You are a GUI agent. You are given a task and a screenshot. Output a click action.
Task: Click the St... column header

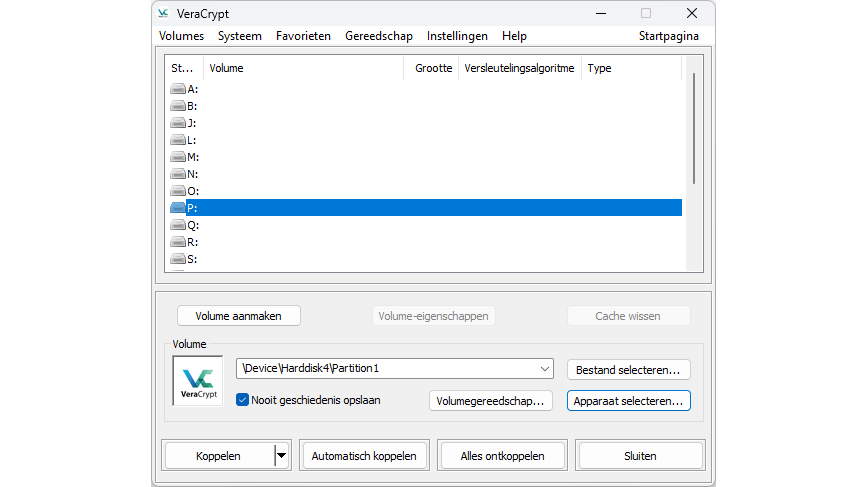click(184, 68)
